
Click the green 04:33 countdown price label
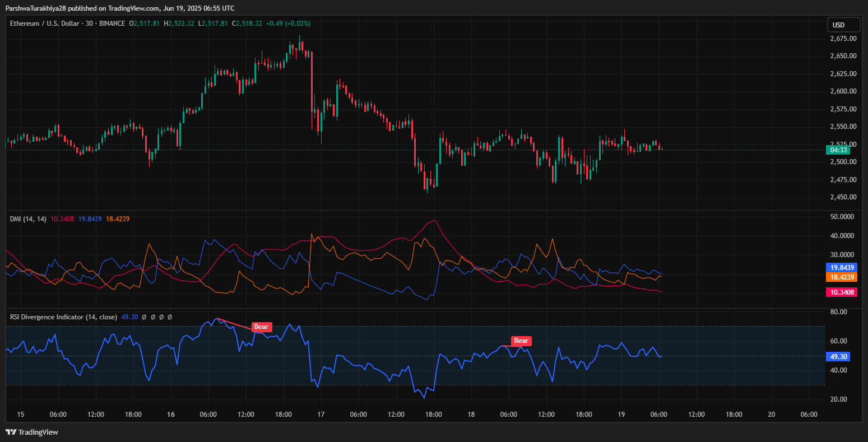pos(839,150)
